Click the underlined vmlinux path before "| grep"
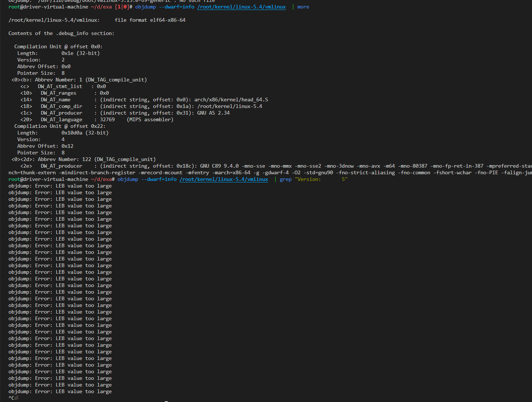This screenshot has width=532, height=402. pyautogui.click(x=224, y=179)
